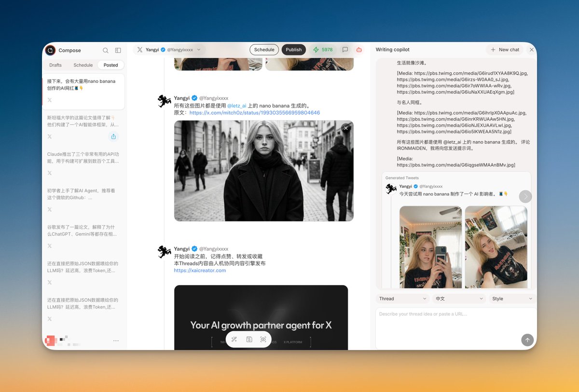Click the right-hand generated tweet image
Screen dimensions: 579x392
point(496,247)
